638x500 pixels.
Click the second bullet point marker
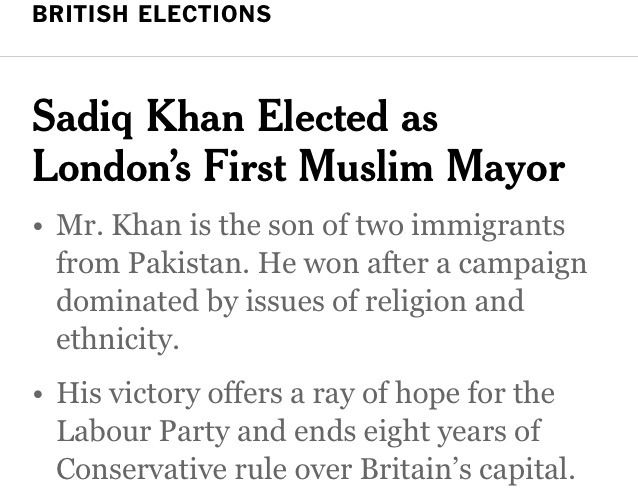click(x=38, y=394)
